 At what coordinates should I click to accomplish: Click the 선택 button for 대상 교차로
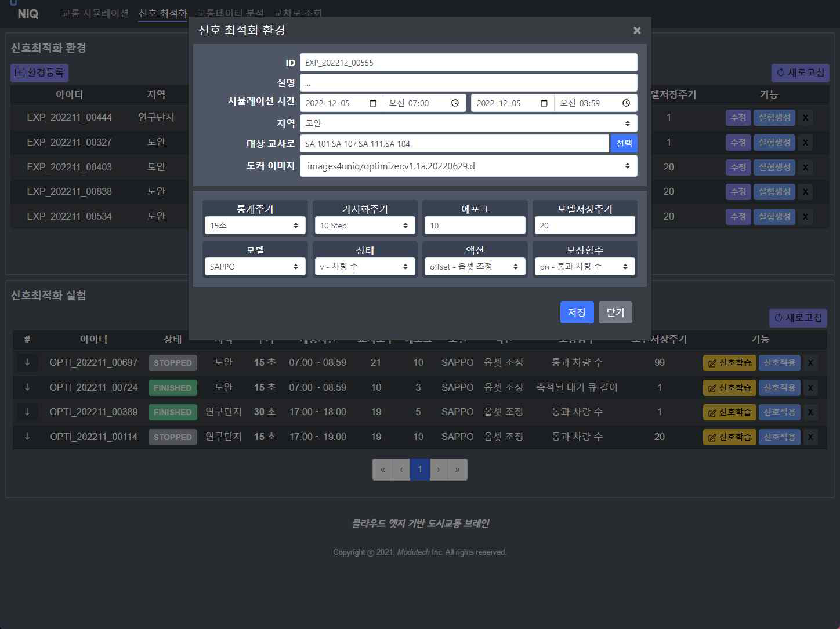click(x=624, y=143)
